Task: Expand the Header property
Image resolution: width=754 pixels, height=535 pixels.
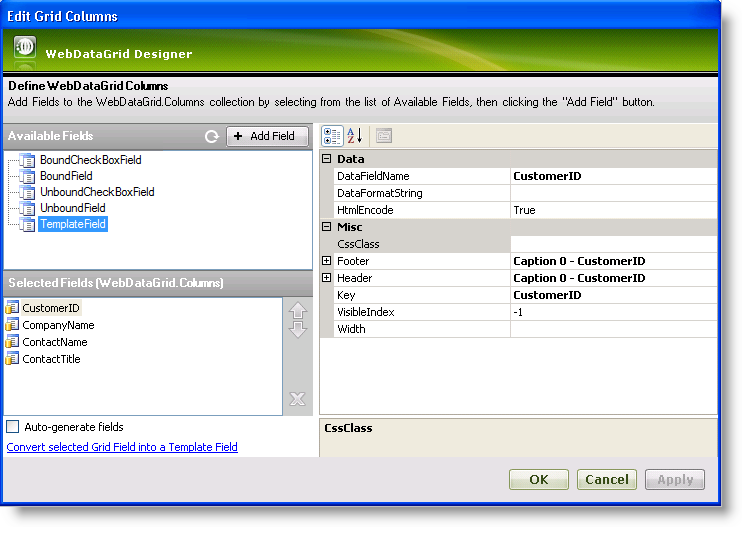Action: pyautogui.click(x=326, y=278)
